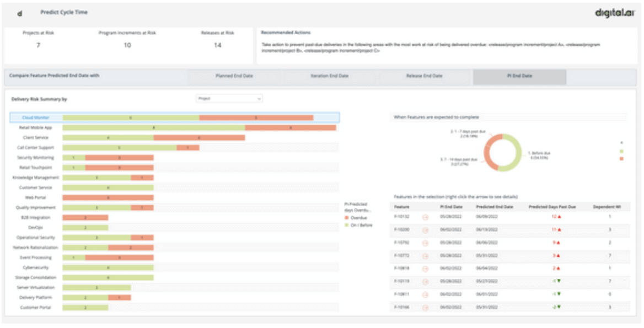The width and height of the screenshot is (644, 328).
Task: Switch to the Iteration End Date tab
Action: point(329,76)
